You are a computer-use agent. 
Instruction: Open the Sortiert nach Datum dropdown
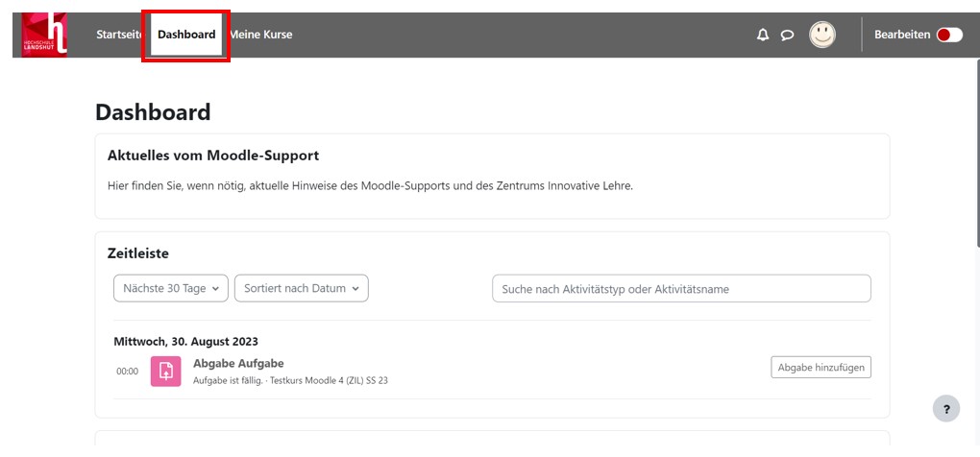[x=301, y=288]
